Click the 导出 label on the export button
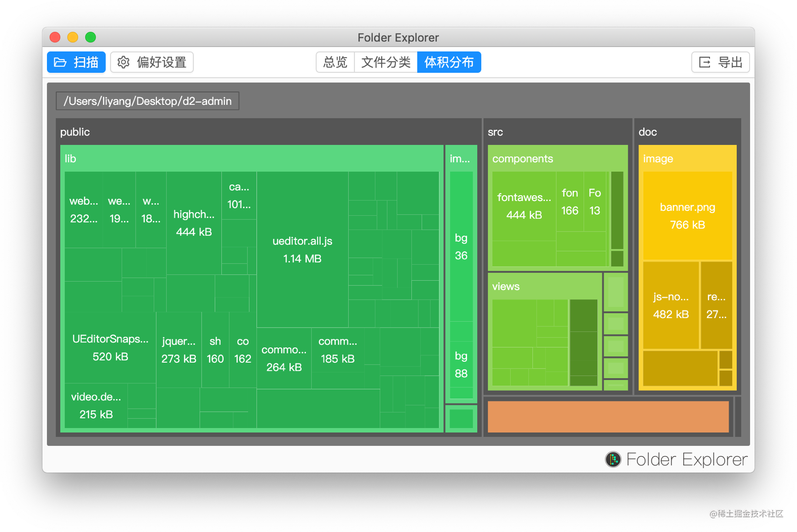Viewport: 797px width, 532px height. (730, 62)
